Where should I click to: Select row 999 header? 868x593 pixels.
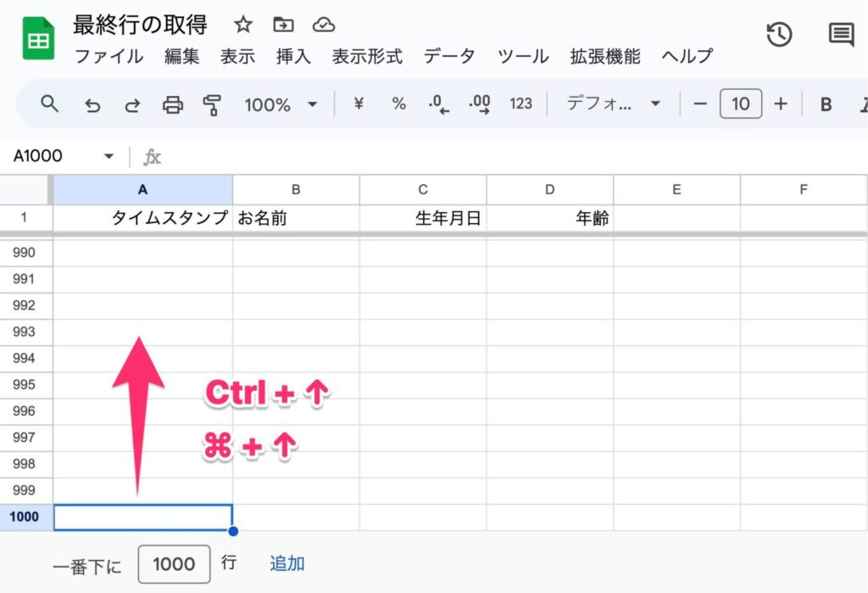point(25,490)
